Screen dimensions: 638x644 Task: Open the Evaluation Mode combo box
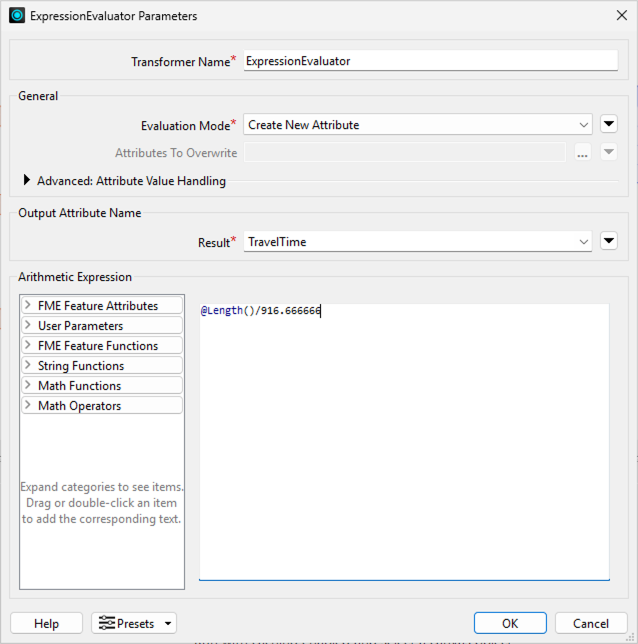click(418, 124)
